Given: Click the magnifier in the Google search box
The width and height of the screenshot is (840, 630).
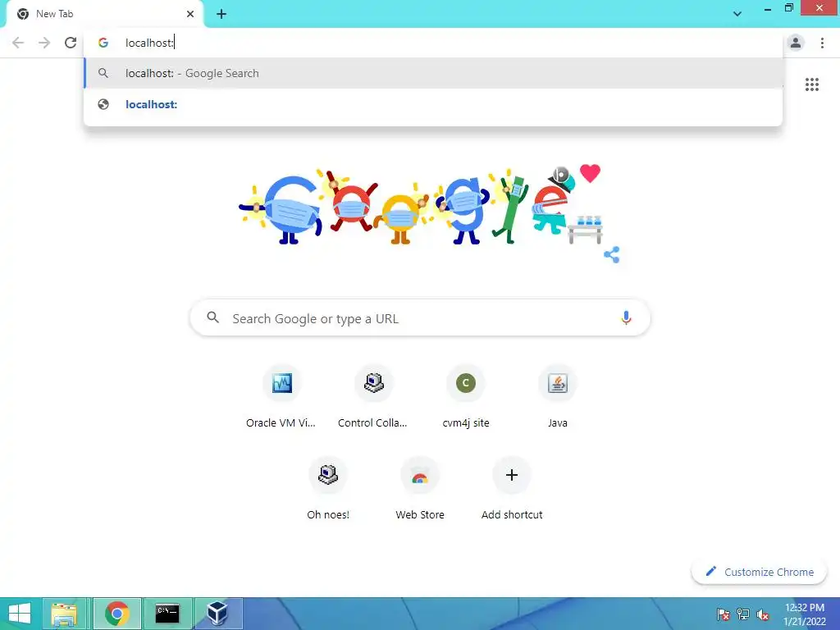Looking at the screenshot, I should pyautogui.click(x=212, y=317).
